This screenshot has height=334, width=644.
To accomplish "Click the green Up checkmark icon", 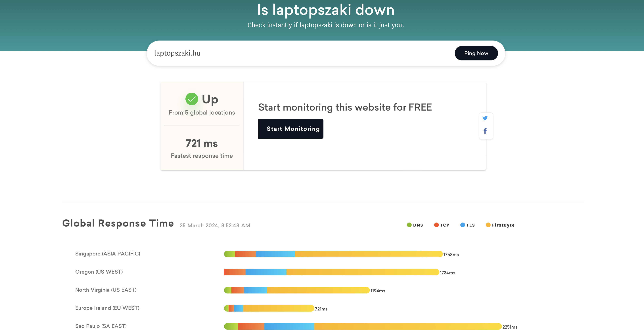I will [192, 99].
